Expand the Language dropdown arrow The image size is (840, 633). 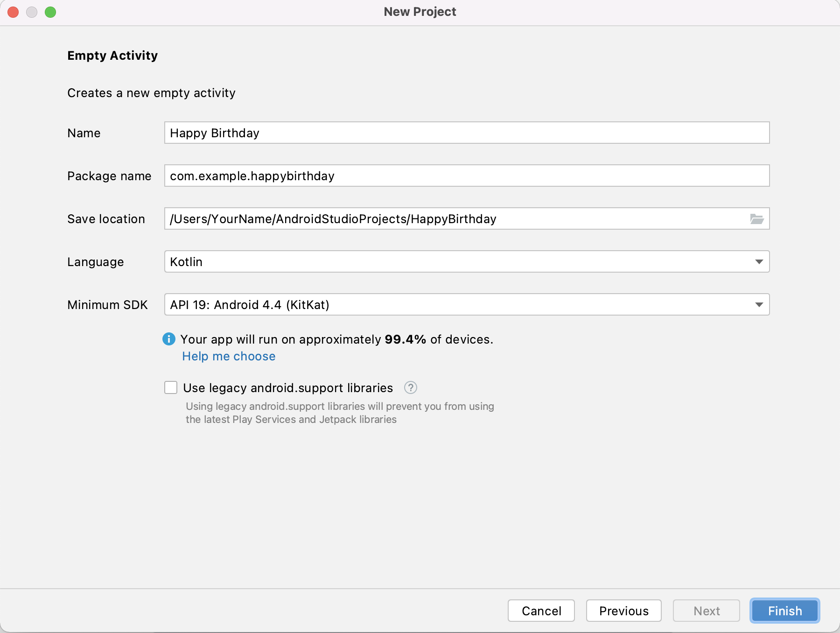click(x=759, y=262)
